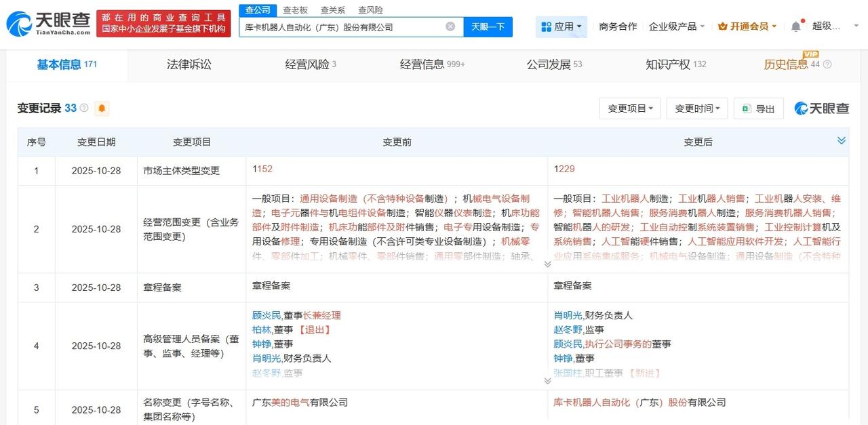Open 钟铮 link in the 变更前 column
This screenshot has width=868, height=425.
(x=261, y=344)
